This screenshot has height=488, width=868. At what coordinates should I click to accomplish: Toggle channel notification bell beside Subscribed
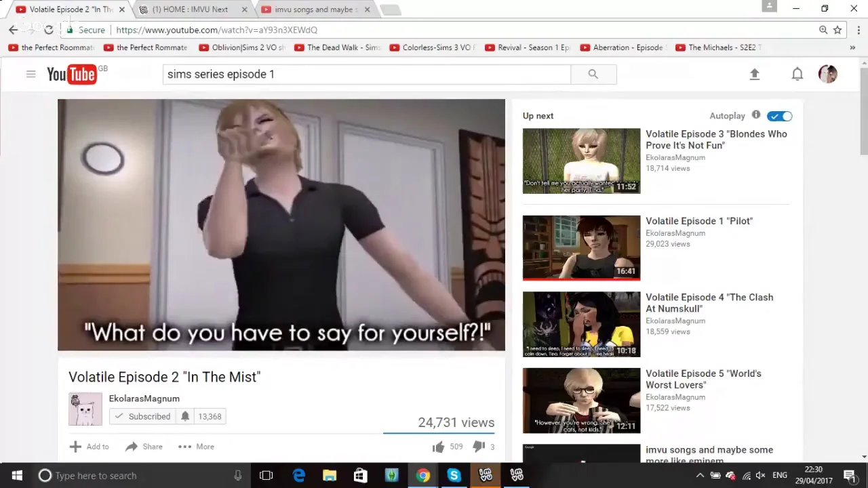tap(185, 416)
